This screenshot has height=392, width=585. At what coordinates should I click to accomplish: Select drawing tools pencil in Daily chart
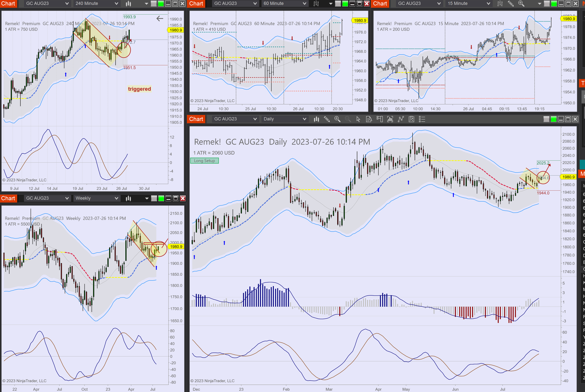(327, 119)
